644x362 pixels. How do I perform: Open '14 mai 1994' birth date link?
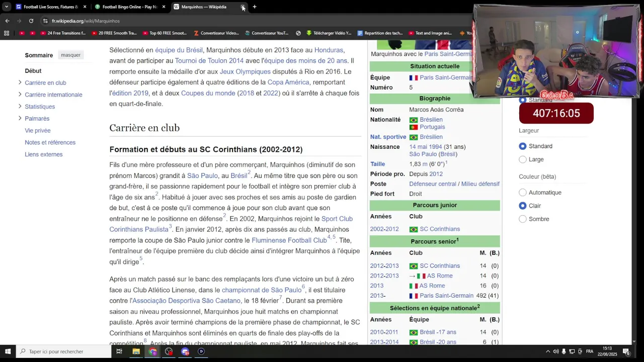pyautogui.click(x=426, y=147)
